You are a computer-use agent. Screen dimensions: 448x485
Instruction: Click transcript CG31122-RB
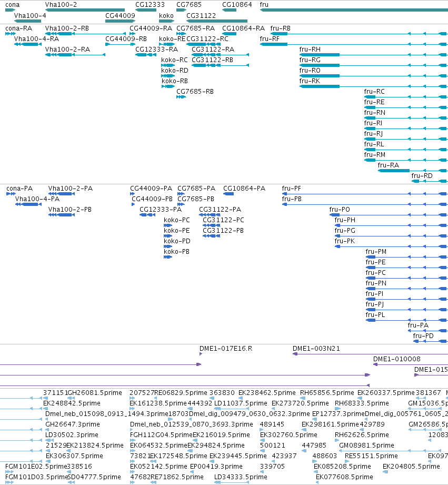[x=212, y=60]
